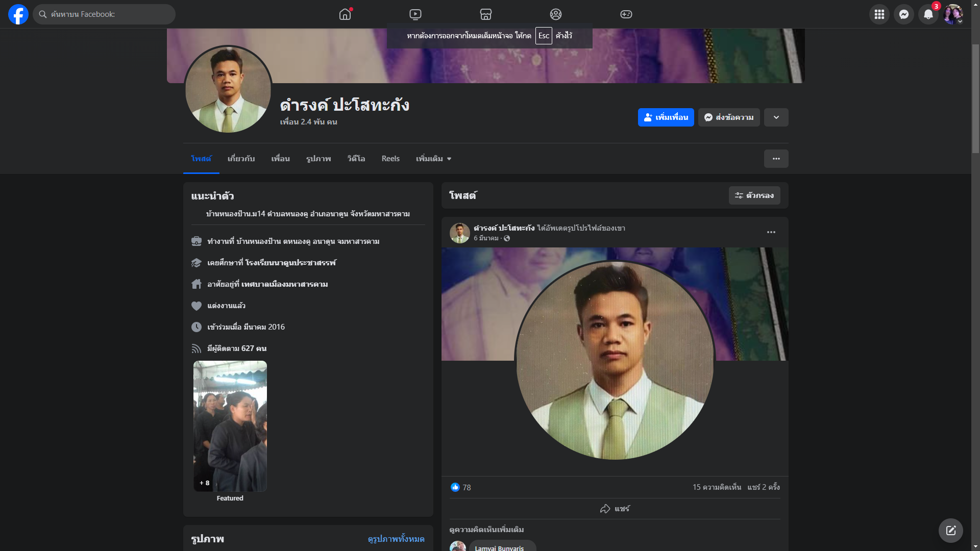Switch to the รูปภาพ tab
This screenshot has width=980, height=551.
click(318, 159)
